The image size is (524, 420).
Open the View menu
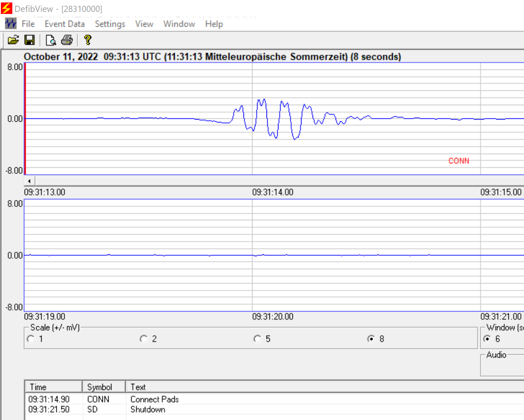(144, 24)
